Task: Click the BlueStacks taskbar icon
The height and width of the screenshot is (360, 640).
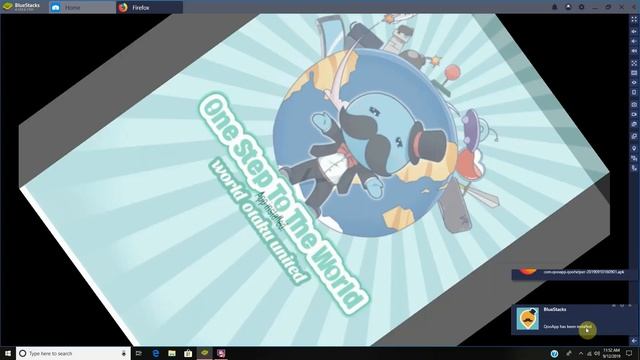Action: click(204, 353)
